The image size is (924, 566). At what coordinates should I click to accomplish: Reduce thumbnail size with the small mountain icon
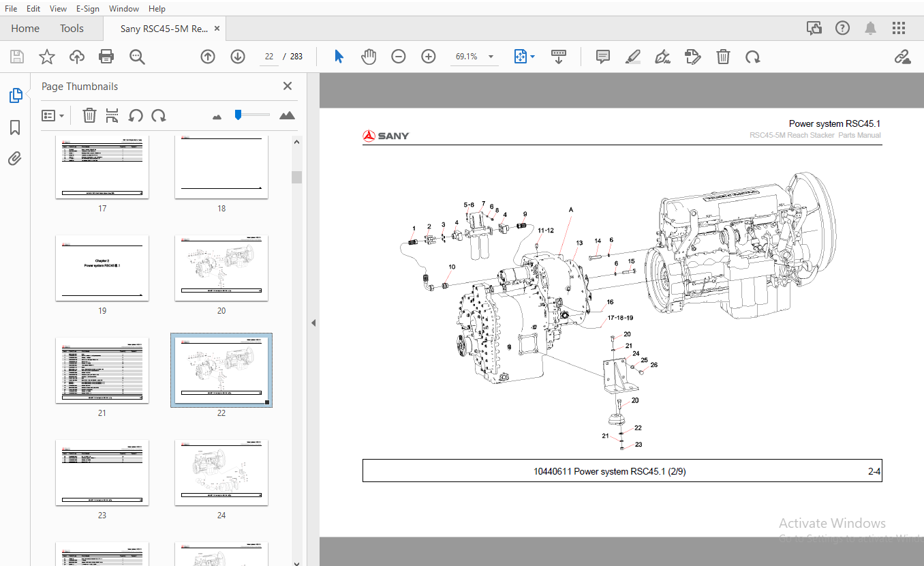click(x=217, y=117)
